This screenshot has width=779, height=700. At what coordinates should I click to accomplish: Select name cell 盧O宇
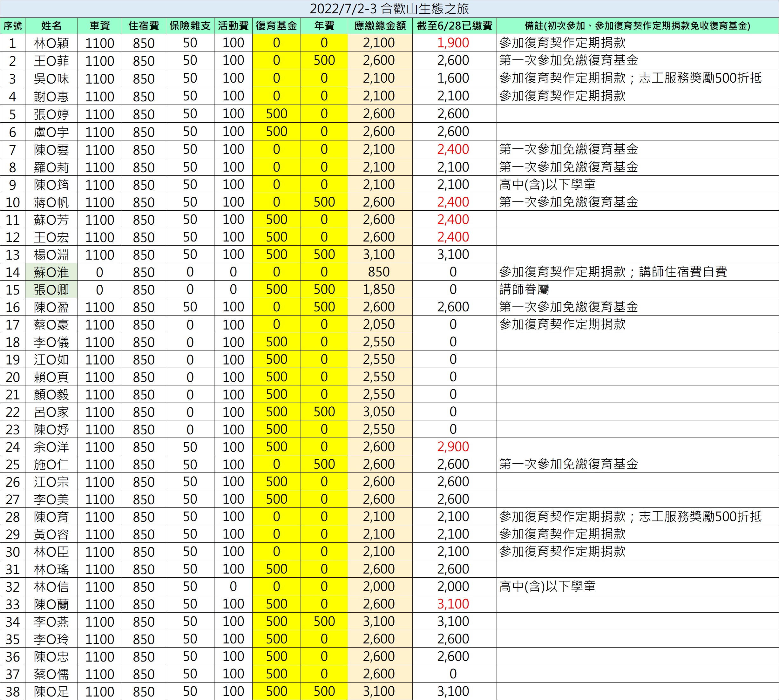point(51,132)
